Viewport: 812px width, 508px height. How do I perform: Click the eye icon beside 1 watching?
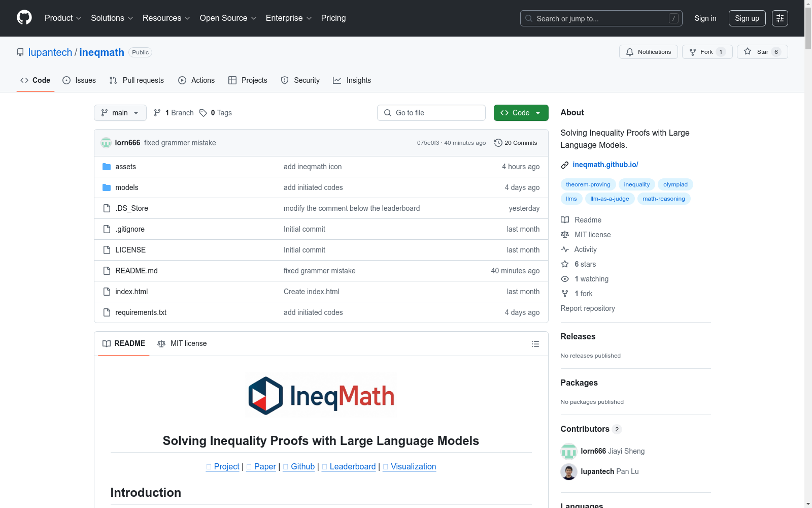pyautogui.click(x=565, y=279)
